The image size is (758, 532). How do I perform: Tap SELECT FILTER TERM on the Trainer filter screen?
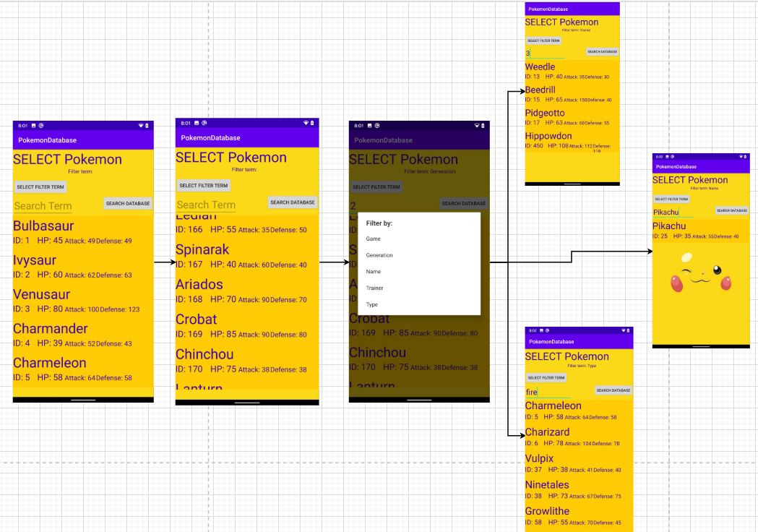point(544,40)
